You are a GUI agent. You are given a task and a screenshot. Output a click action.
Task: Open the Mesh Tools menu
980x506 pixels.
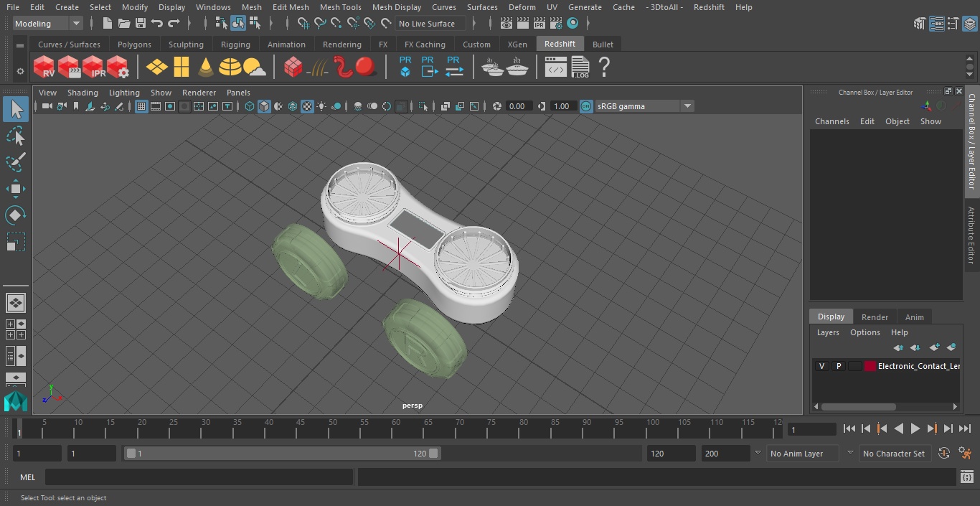click(340, 7)
